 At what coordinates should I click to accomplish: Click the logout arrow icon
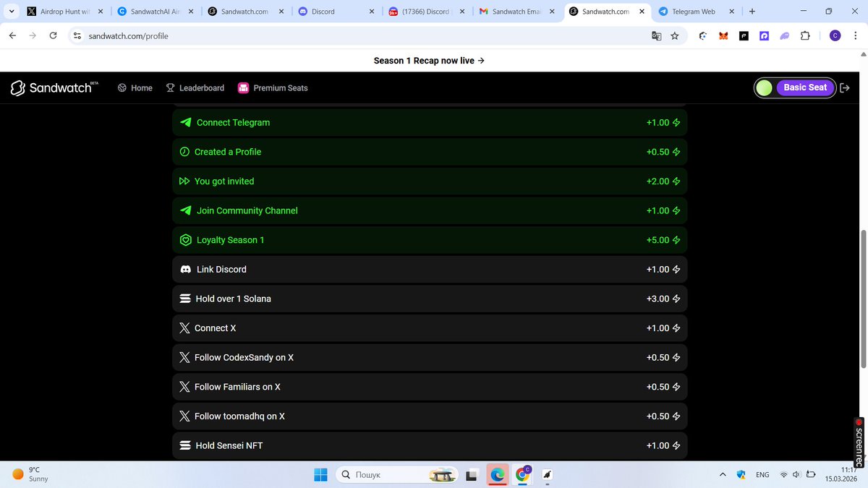click(x=845, y=87)
